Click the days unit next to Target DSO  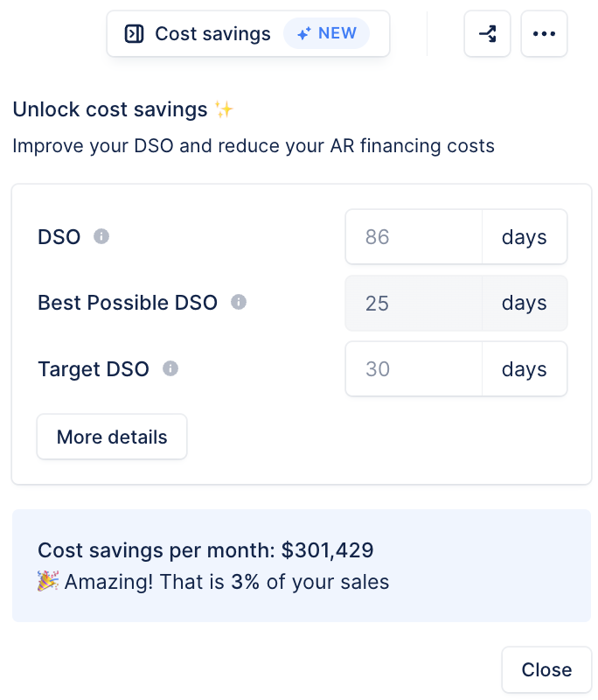coord(525,368)
